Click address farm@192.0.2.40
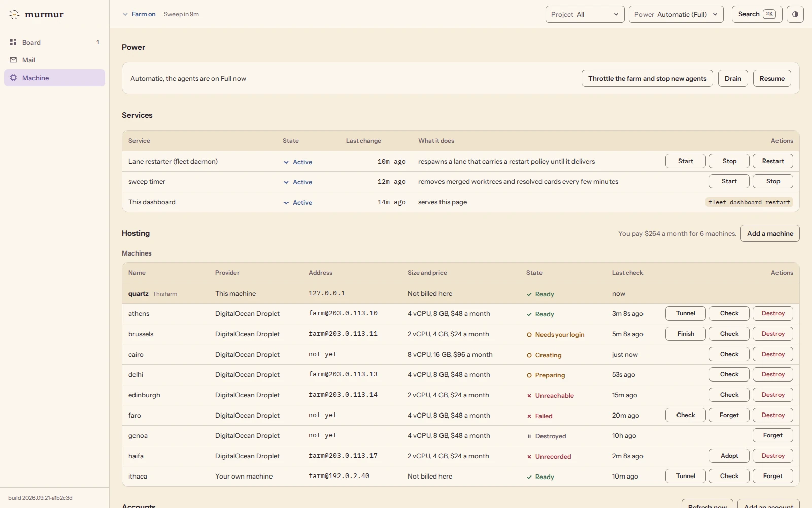Screen dimensions: 812x508 pyautogui.click(x=339, y=476)
